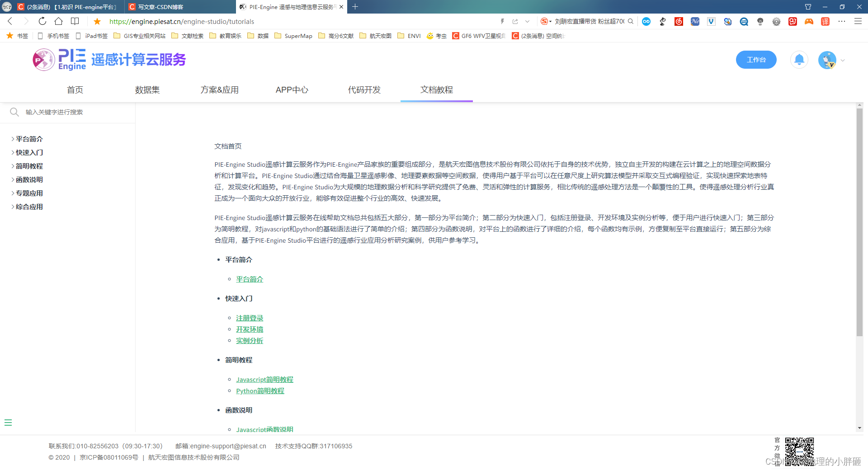Open the 开发环境 link
Image resolution: width=868 pixels, height=470 pixels.
coord(250,329)
